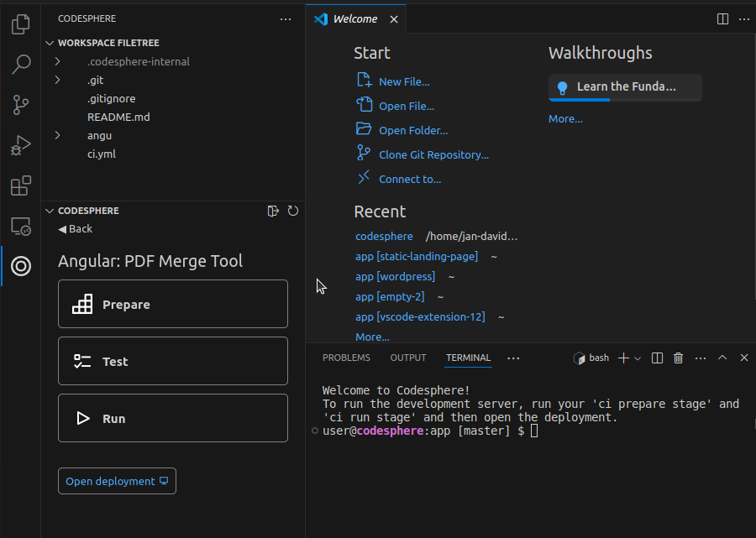Toggle split editor layout icon
Viewport: 756px width, 538px height.
pos(722,18)
